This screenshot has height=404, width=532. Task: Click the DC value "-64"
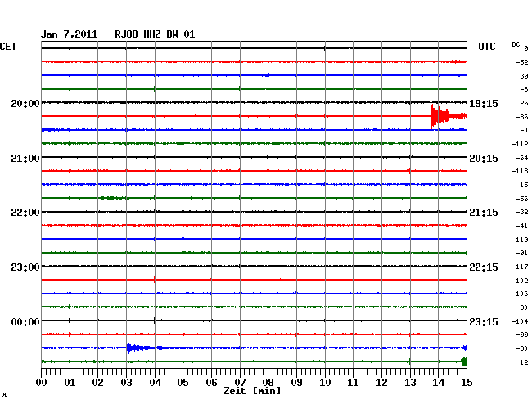coord(522,158)
